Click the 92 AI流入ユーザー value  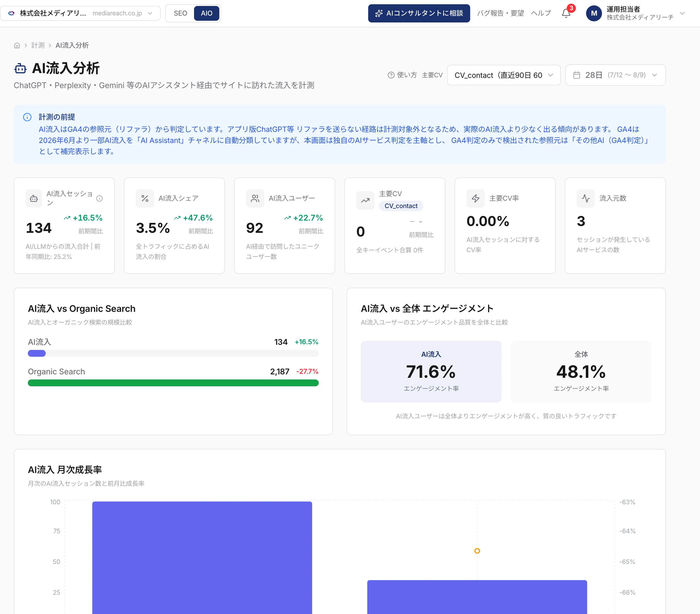[255, 228]
